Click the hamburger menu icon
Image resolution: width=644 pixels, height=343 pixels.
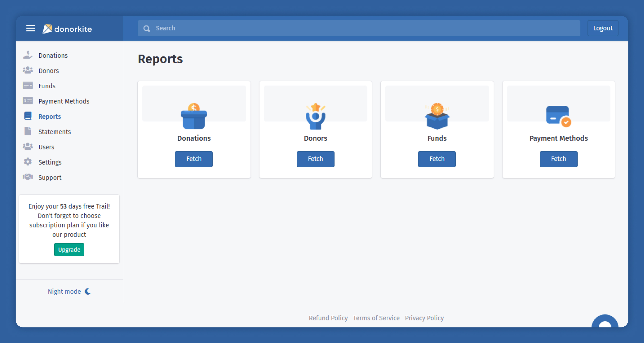click(x=31, y=28)
